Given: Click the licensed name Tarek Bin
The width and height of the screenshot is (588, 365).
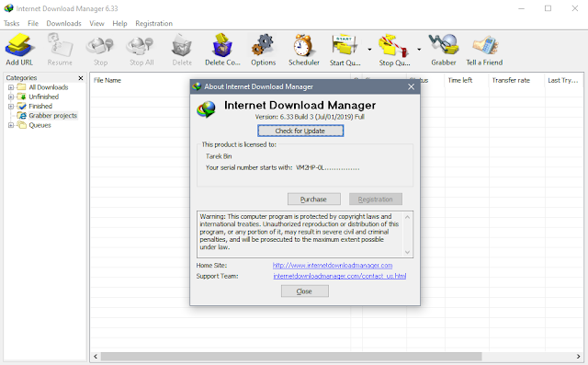Looking at the screenshot, I should tap(219, 156).
